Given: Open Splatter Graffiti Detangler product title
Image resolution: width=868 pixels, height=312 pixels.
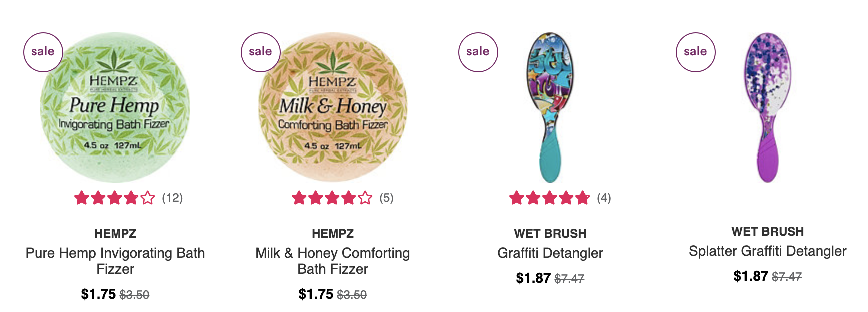Looking at the screenshot, I should tap(768, 251).
